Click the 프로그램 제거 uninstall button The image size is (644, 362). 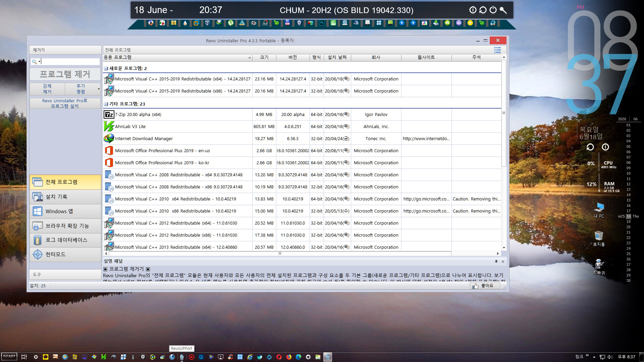[x=65, y=74]
